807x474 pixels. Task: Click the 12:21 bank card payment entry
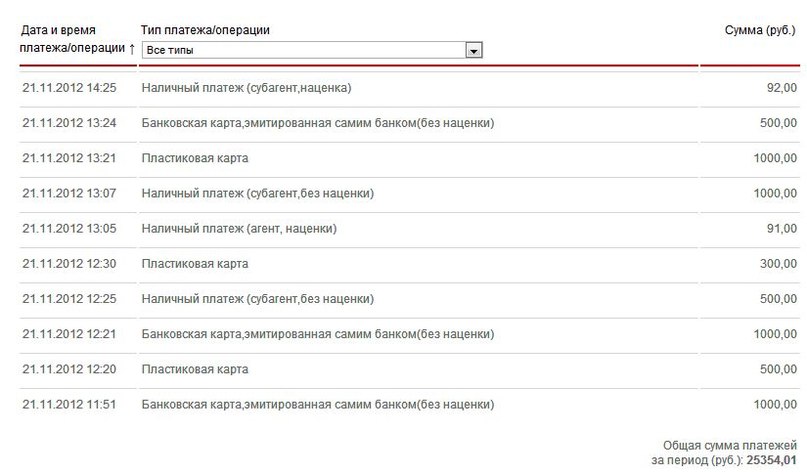pos(318,334)
